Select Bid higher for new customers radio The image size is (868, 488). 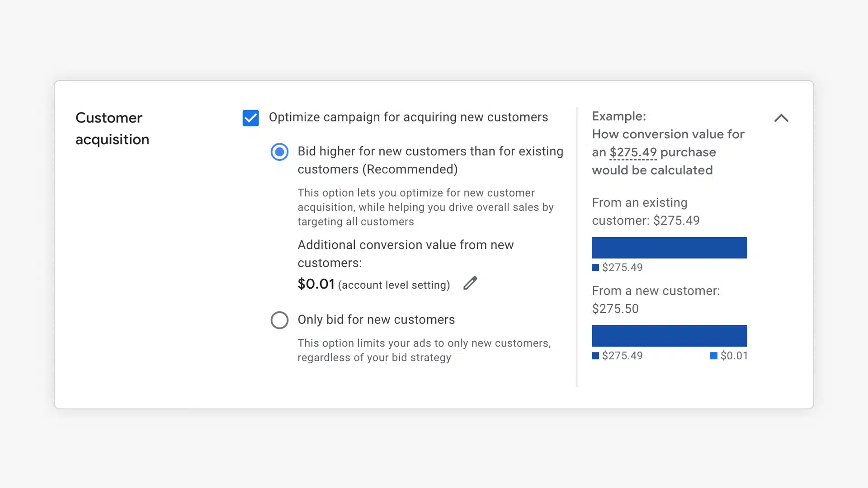pyautogui.click(x=279, y=152)
